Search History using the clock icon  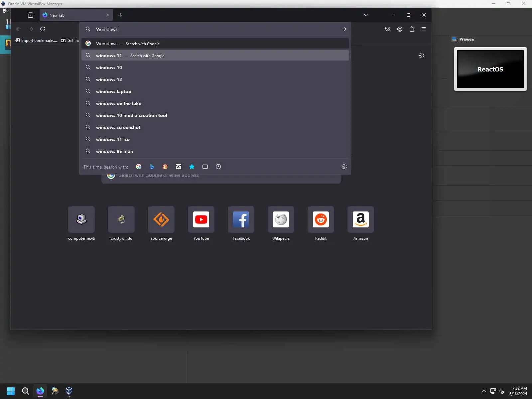tap(218, 167)
